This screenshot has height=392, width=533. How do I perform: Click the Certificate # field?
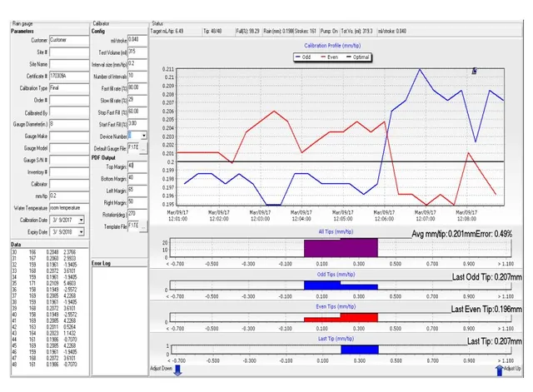tap(69, 76)
